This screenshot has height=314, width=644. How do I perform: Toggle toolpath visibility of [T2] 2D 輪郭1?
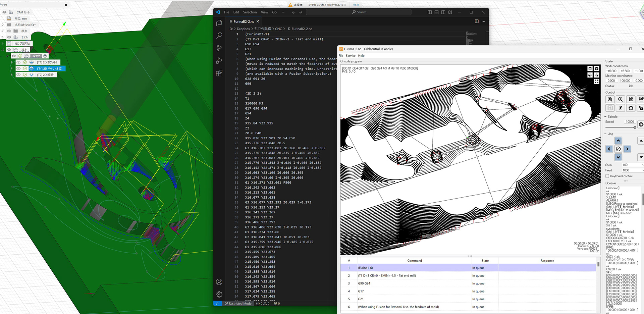[x=18, y=75]
